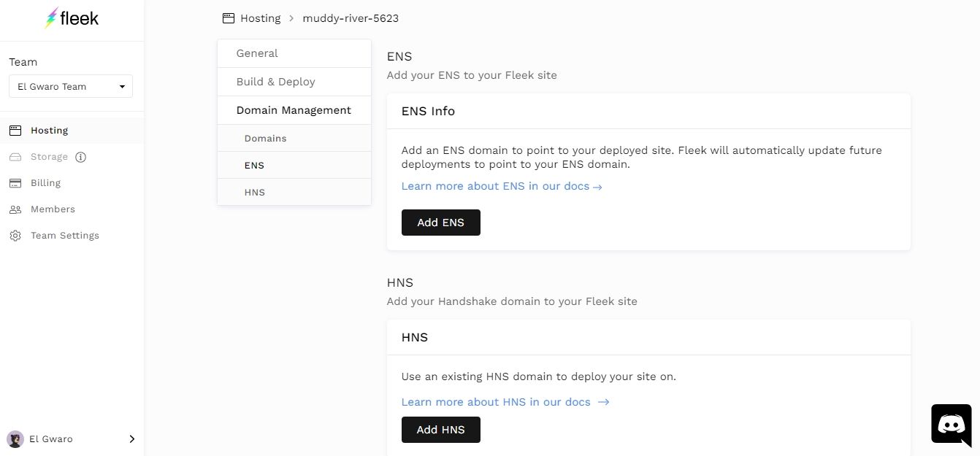Open the Discord chat widget

coord(951,424)
